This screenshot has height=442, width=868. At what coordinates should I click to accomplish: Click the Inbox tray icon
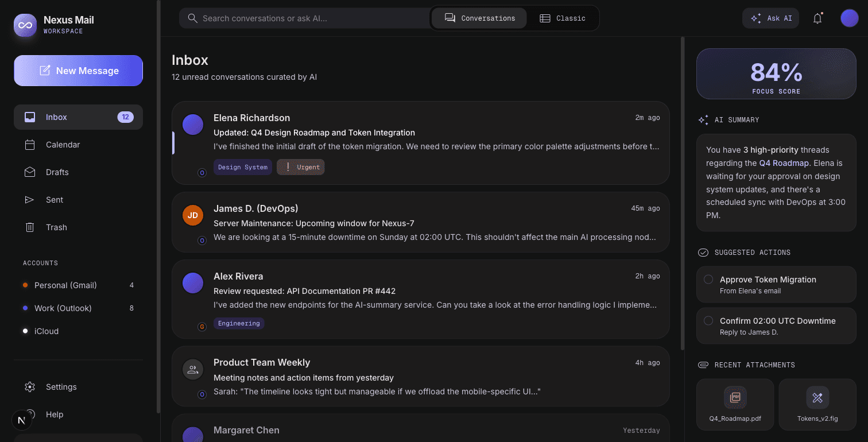coord(30,117)
